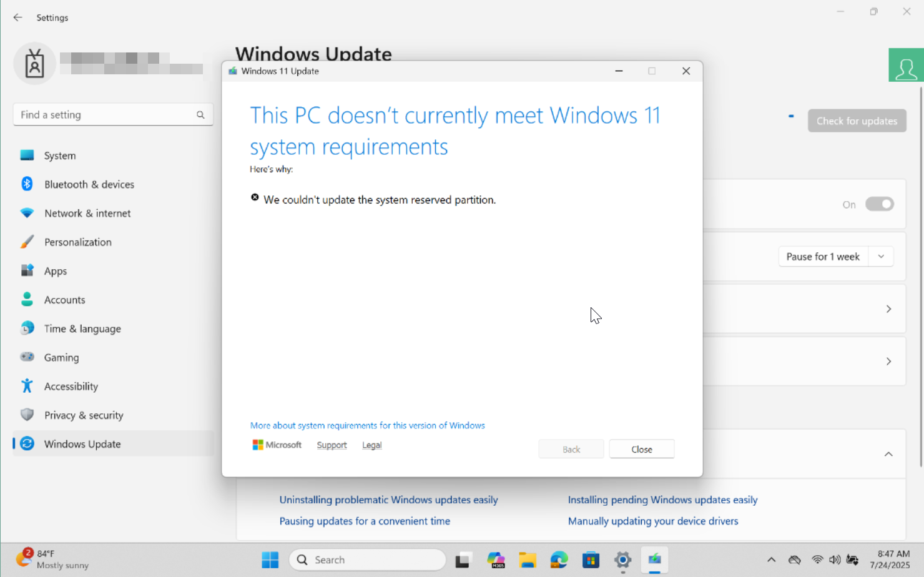
Task: Open Accessibility settings
Action: pos(113,387)
